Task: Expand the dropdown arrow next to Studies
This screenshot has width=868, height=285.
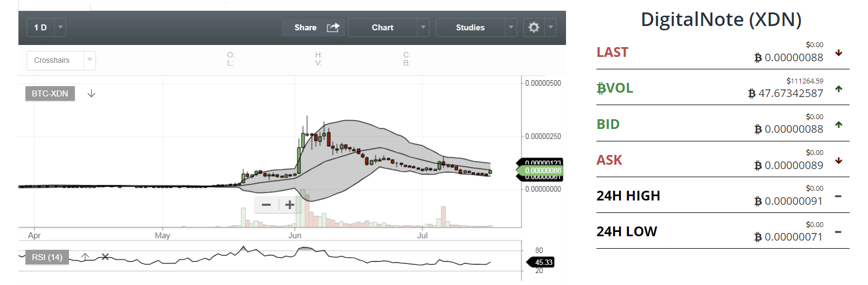Action: pyautogui.click(x=511, y=27)
